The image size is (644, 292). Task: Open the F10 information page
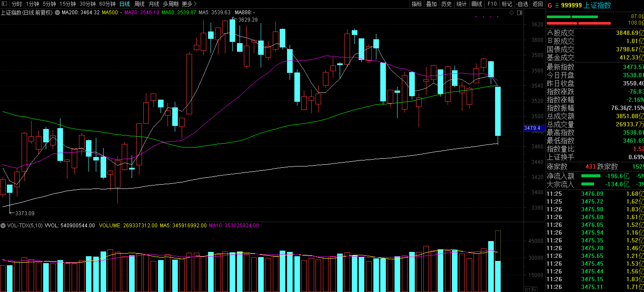pyautogui.click(x=492, y=4)
